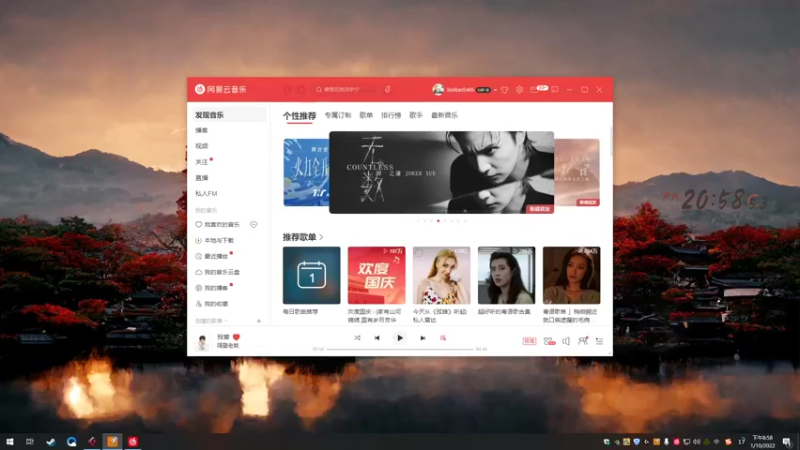
Task: Open the now-playing album cover thumbnail
Action: tap(203, 341)
